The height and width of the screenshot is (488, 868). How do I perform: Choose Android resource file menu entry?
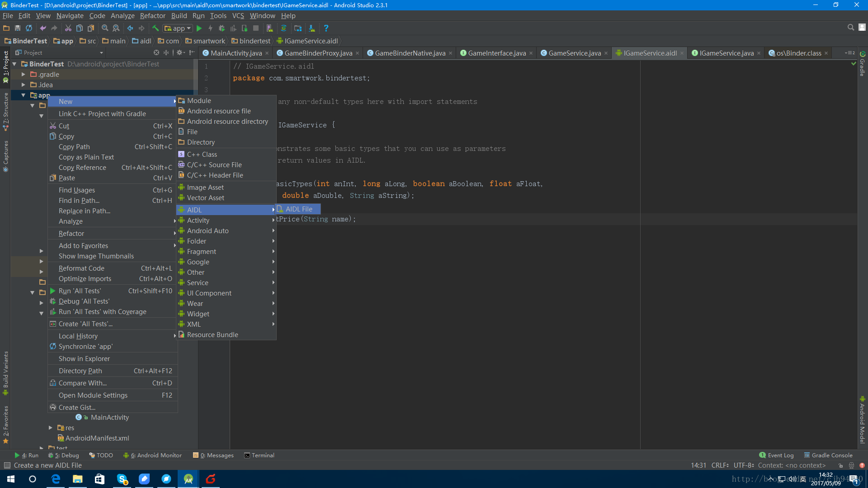click(x=226, y=111)
